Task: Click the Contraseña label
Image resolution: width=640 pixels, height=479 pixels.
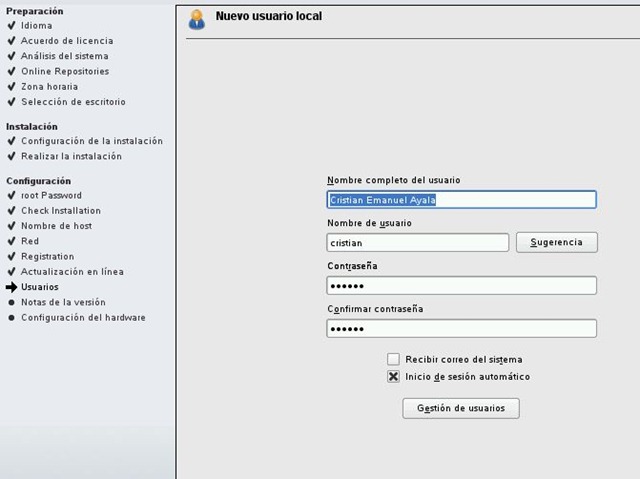Action: pos(352,266)
